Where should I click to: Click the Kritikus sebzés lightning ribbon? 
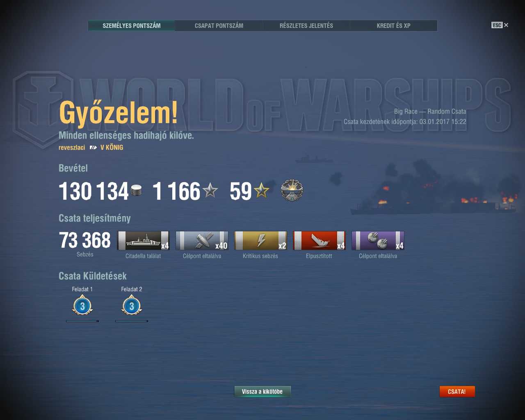click(260, 240)
